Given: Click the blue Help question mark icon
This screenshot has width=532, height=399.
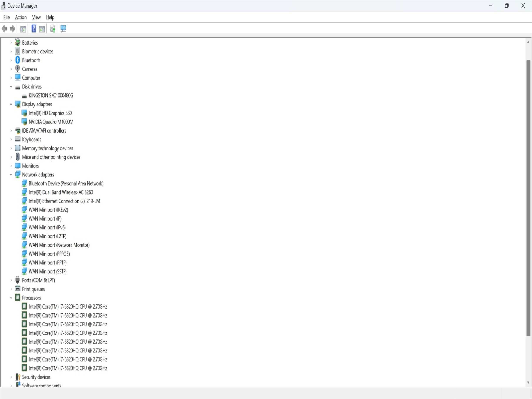Looking at the screenshot, I should point(34,29).
